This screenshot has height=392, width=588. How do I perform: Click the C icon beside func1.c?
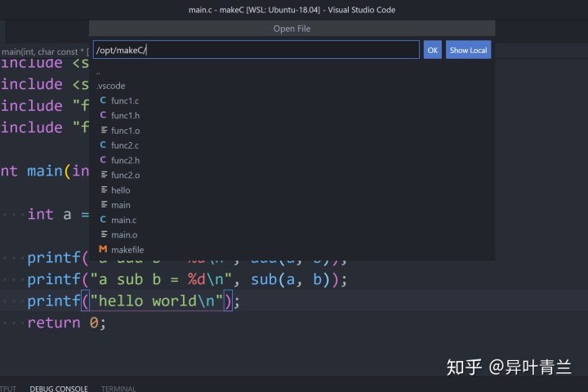tap(103, 100)
